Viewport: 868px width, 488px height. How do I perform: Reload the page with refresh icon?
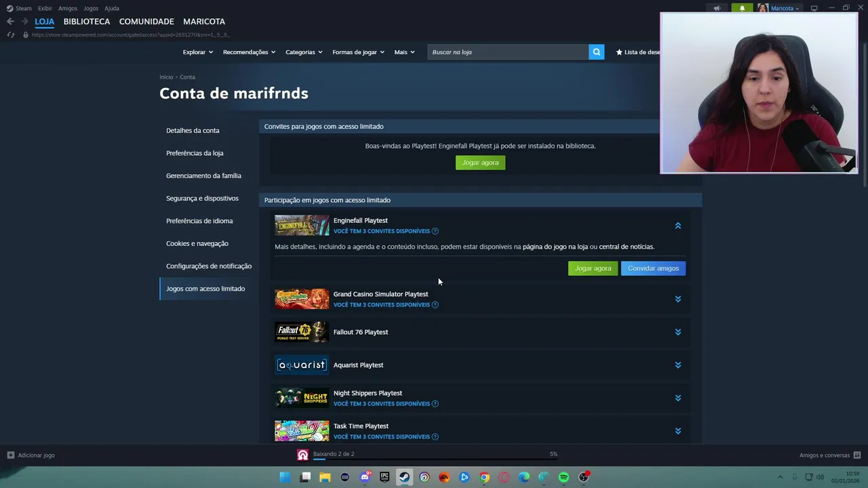tap(10, 35)
